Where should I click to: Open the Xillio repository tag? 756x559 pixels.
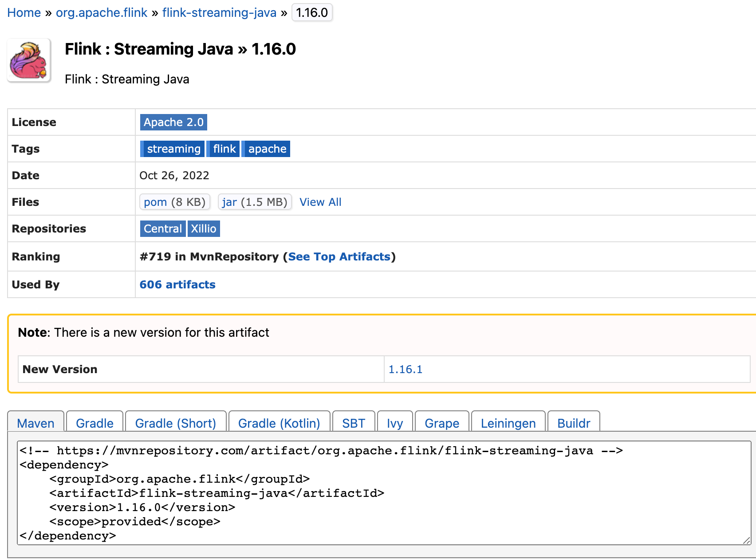tap(204, 228)
